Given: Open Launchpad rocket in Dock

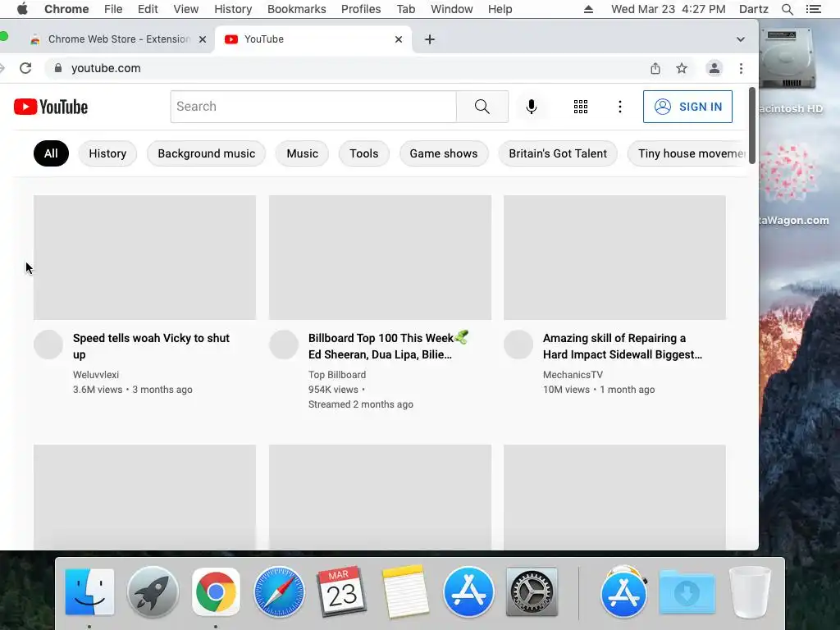Looking at the screenshot, I should click(153, 592).
